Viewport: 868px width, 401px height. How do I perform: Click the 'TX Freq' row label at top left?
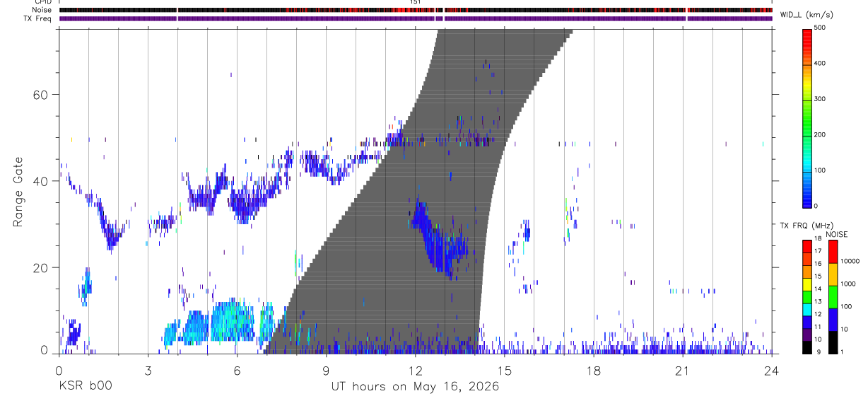[39, 18]
